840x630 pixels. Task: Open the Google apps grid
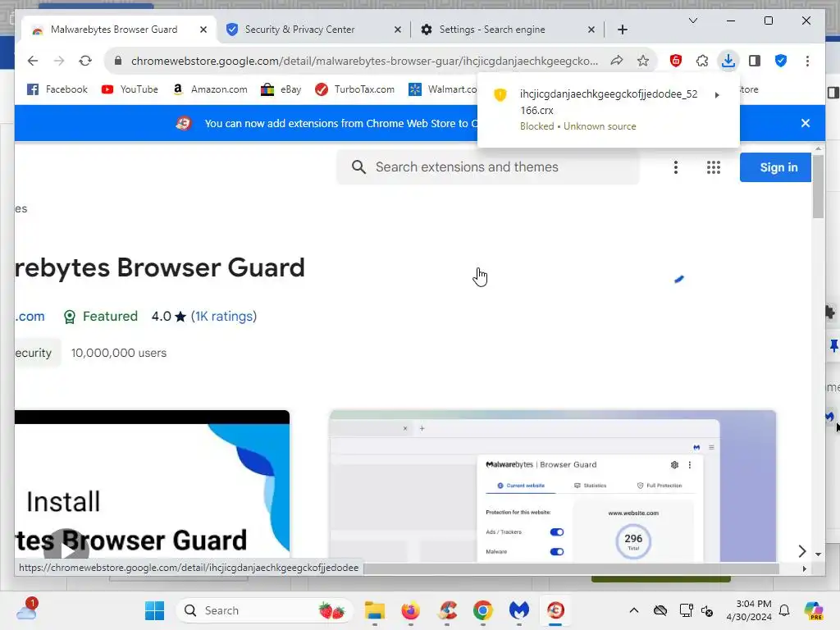pos(713,167)
